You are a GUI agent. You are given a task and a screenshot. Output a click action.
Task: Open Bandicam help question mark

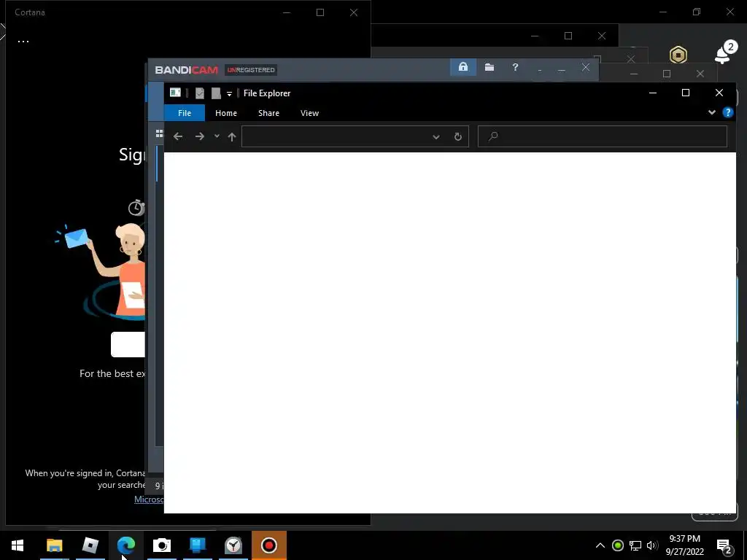[515, 67]
